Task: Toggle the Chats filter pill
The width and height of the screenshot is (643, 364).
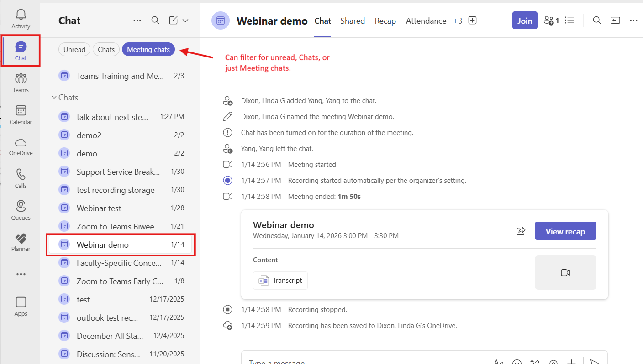Action: tap(106, 50)
